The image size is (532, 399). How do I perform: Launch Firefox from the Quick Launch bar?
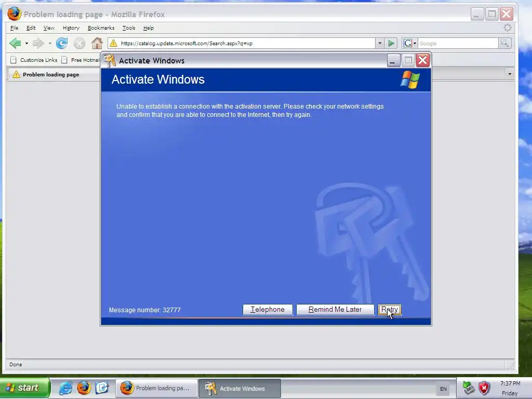[x=84, y=388]
